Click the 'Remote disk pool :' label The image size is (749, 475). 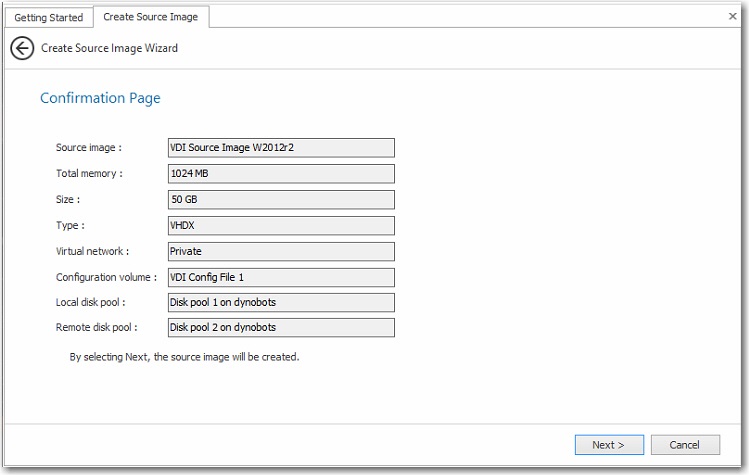tap(96, 328)
